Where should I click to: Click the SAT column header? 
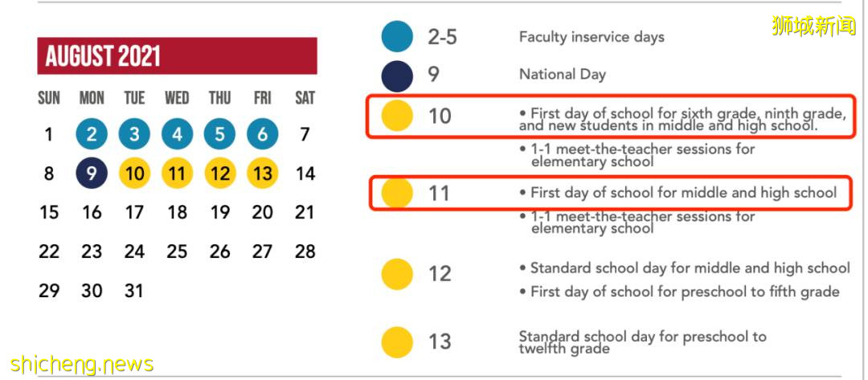click(x=305, y=98)
